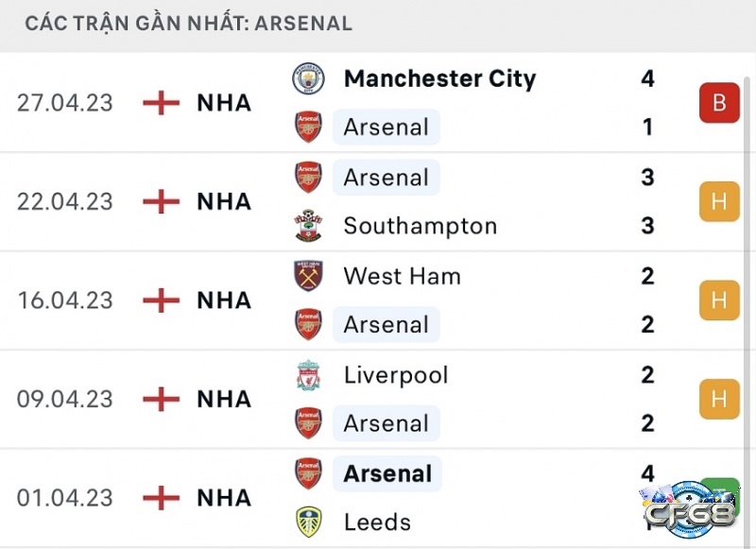Click the West Ham club crest
Viewport: 756px width, 549px height.
click(308, 276)
